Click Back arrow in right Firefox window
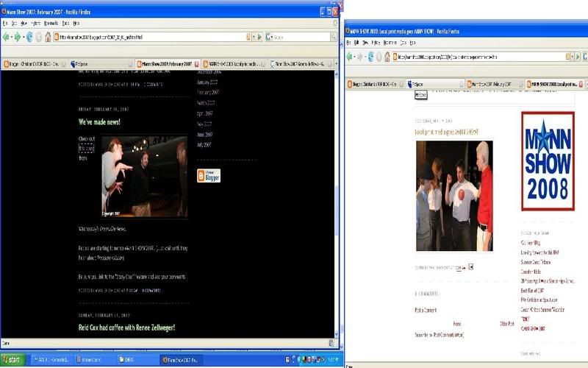Image resolution: width=588 pixels, height=368 pixels. 349,57
